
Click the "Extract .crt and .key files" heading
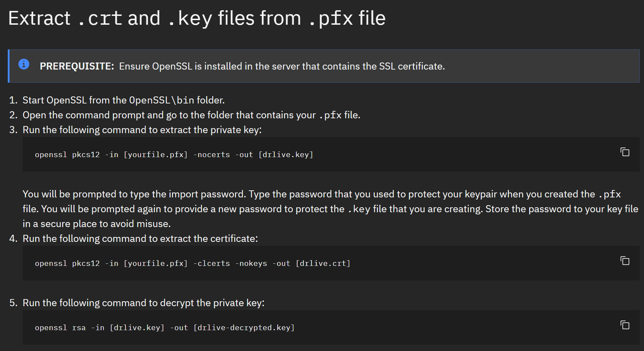197,18
